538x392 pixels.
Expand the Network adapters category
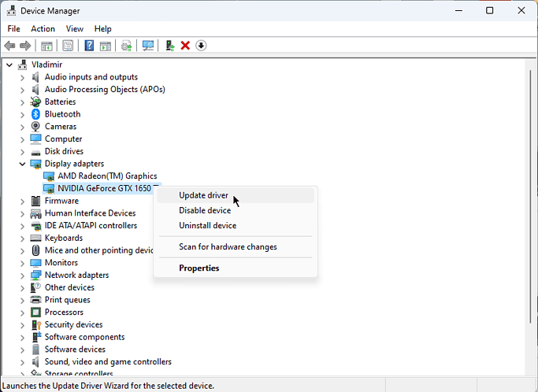point(21,276)
